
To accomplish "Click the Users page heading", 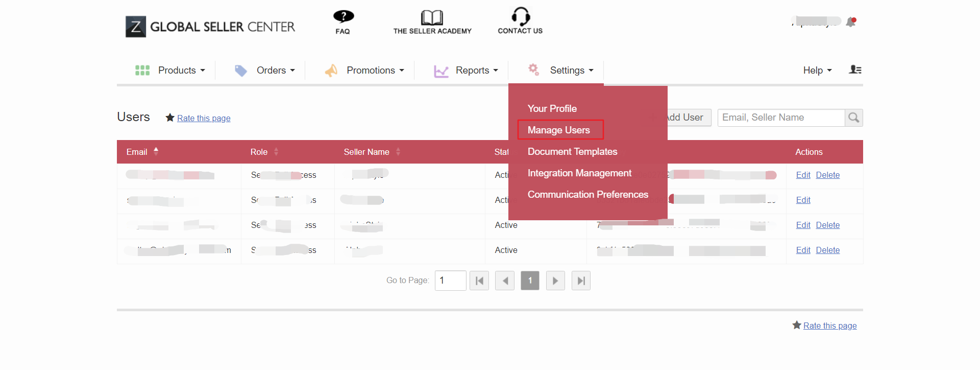I will (x=134, y=117).
